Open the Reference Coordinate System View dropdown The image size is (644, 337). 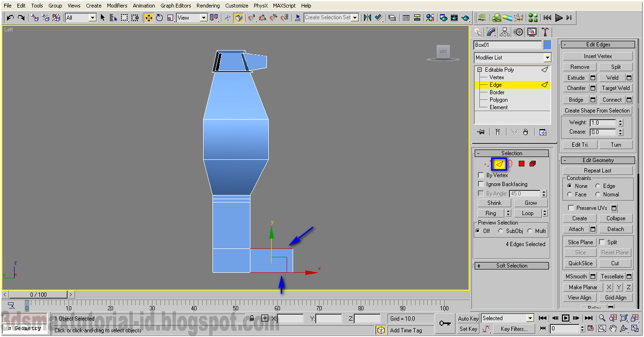(x=204, y=17)
